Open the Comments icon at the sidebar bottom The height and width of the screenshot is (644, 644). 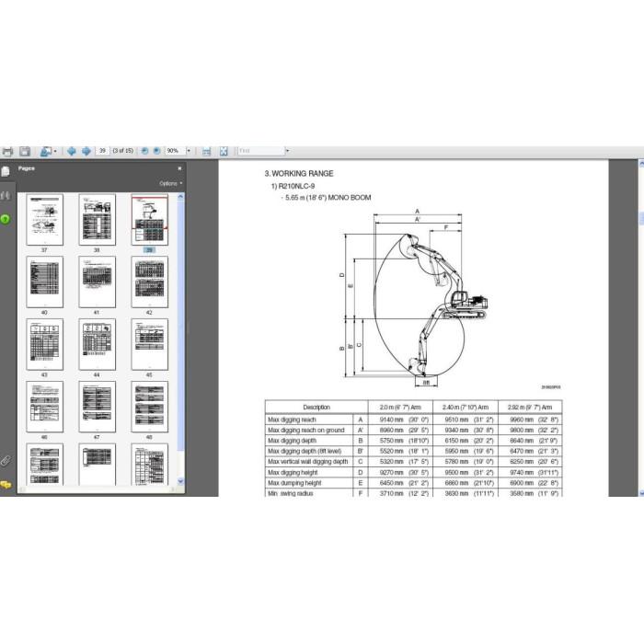6,485
